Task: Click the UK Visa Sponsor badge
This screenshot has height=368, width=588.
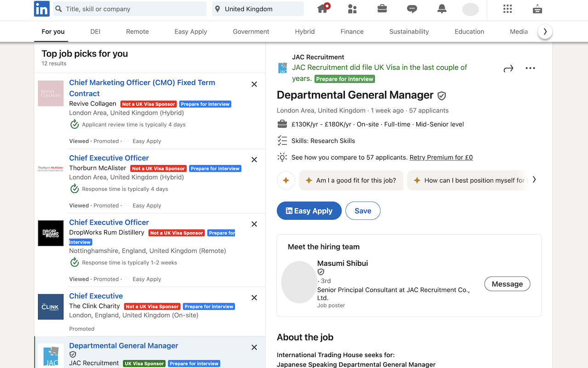Action: [144, 363]
